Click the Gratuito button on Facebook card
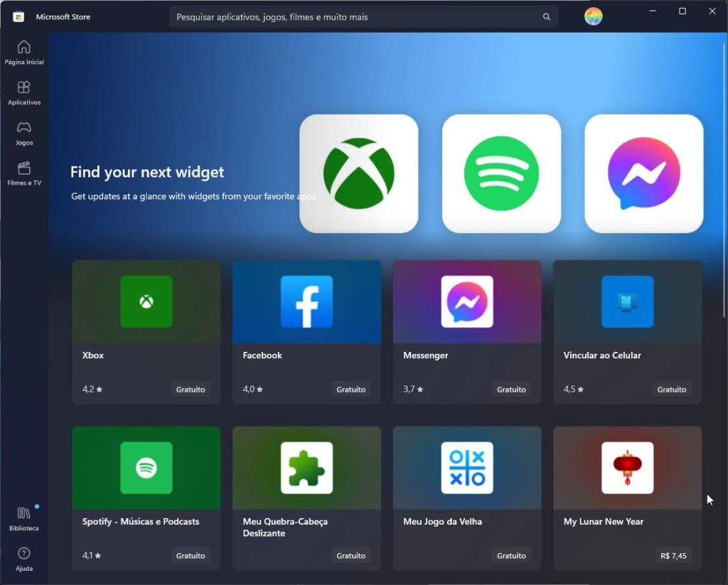This screenshot has width=728, height=585. 351,389
